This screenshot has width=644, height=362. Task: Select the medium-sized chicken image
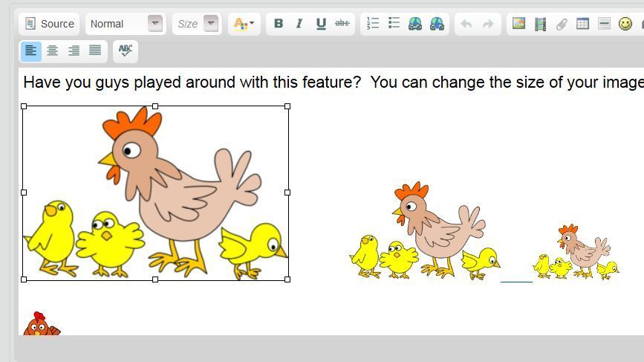click(x=424, y=231)
